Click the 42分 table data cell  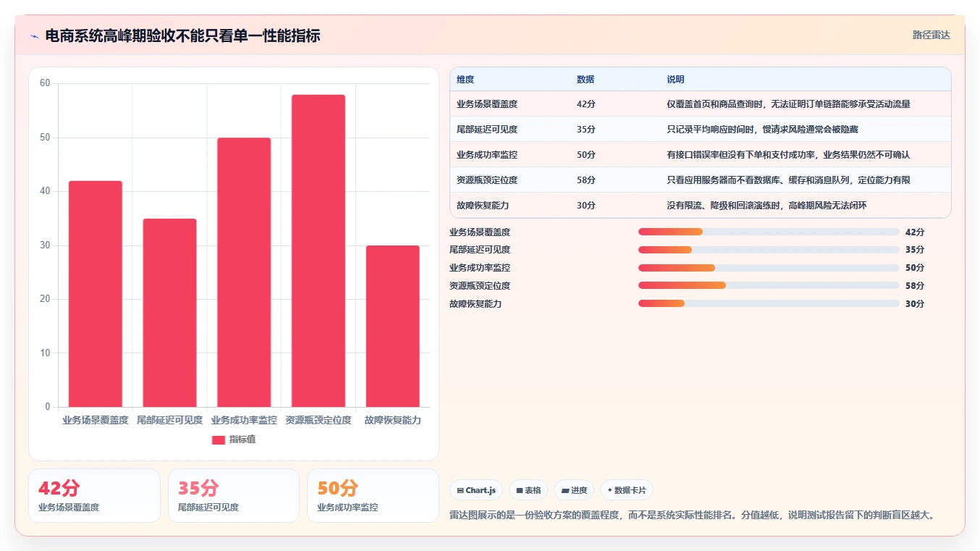[586, 104]
